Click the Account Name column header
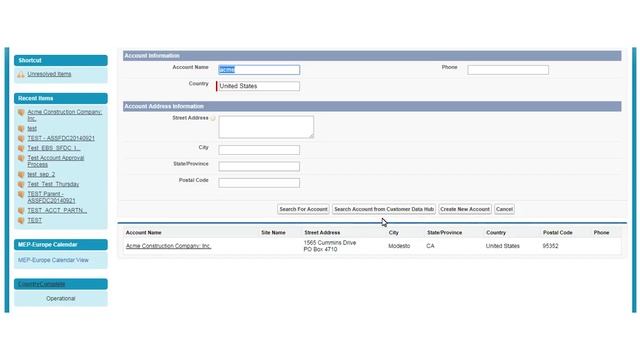Image resolution: width=640 pixels, height=360 pixels. point(143,233)
